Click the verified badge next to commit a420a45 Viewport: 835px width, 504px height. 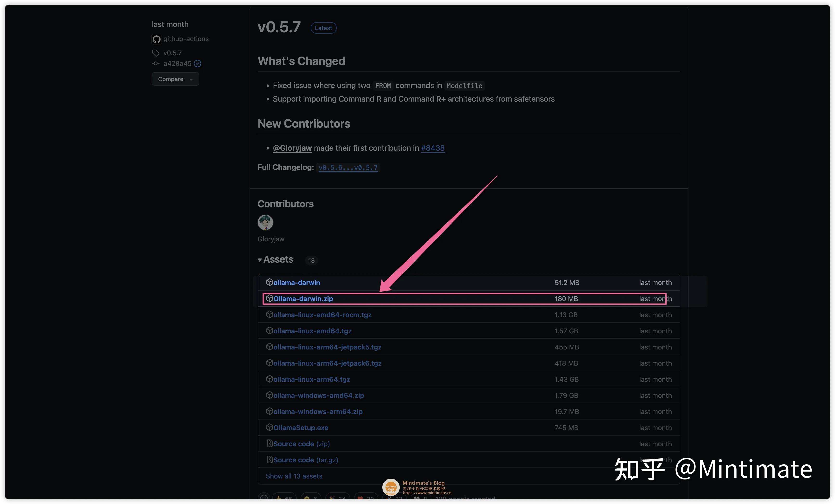tap(198, 64)
